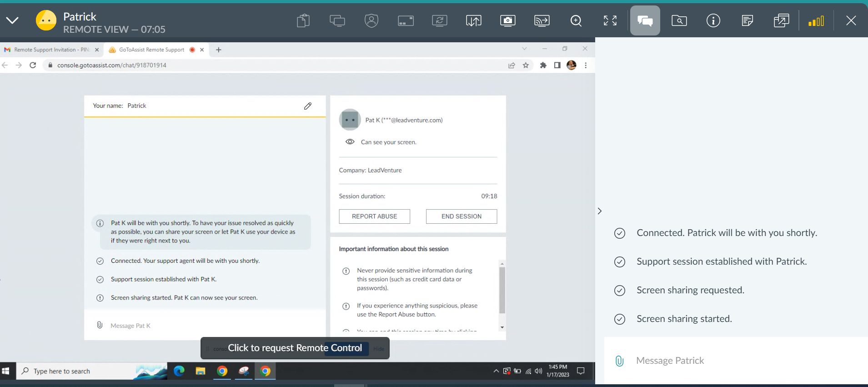Open Chrome tab search dropdown chevron
Screen dimensions: 868x387
click(x=524, y=48)
